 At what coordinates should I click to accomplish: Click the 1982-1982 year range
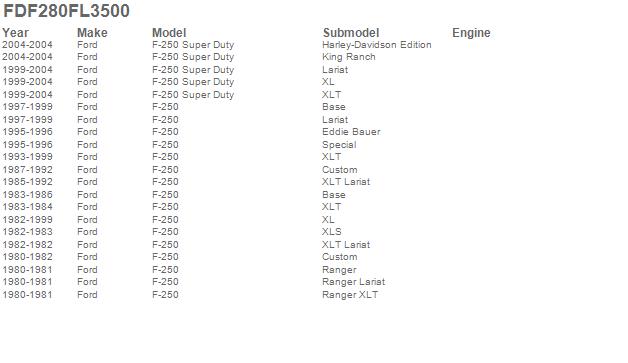[27, 245]
